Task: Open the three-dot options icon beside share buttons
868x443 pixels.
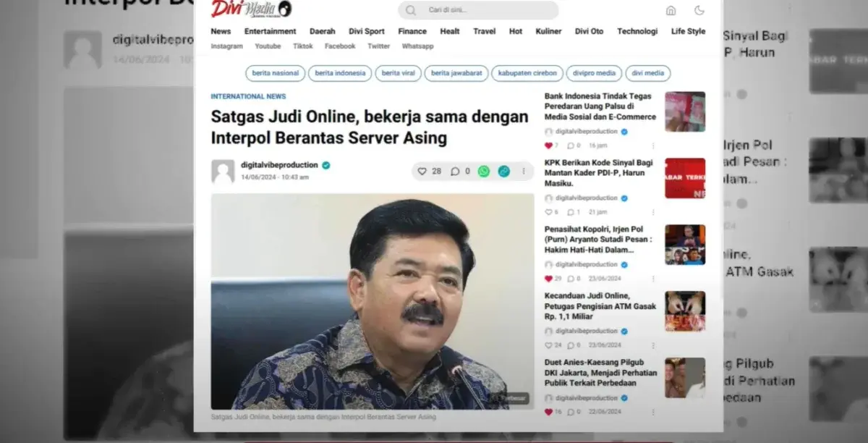Action: coord(523,171)
